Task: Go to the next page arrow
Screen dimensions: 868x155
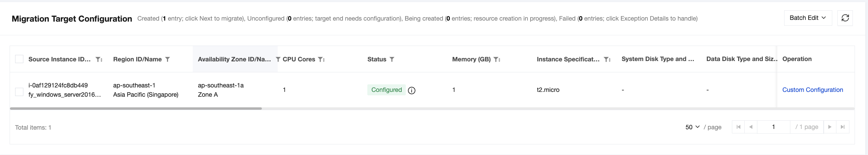Action: click(830, 127)
